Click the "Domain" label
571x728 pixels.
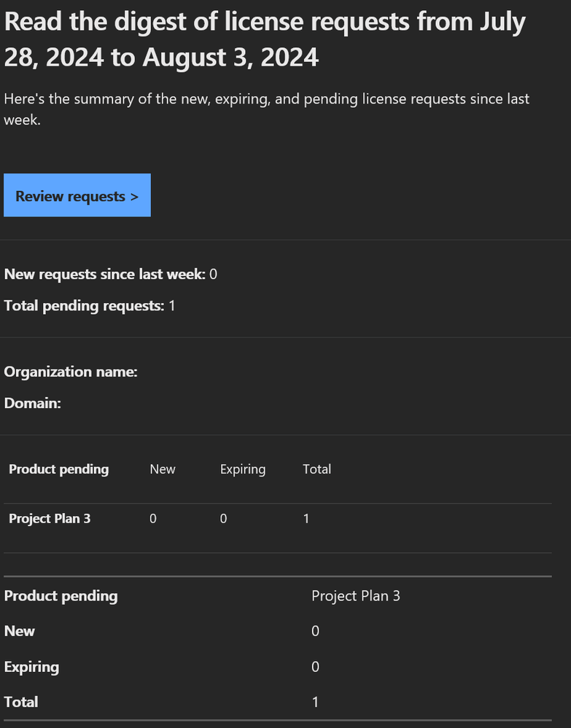33,403
